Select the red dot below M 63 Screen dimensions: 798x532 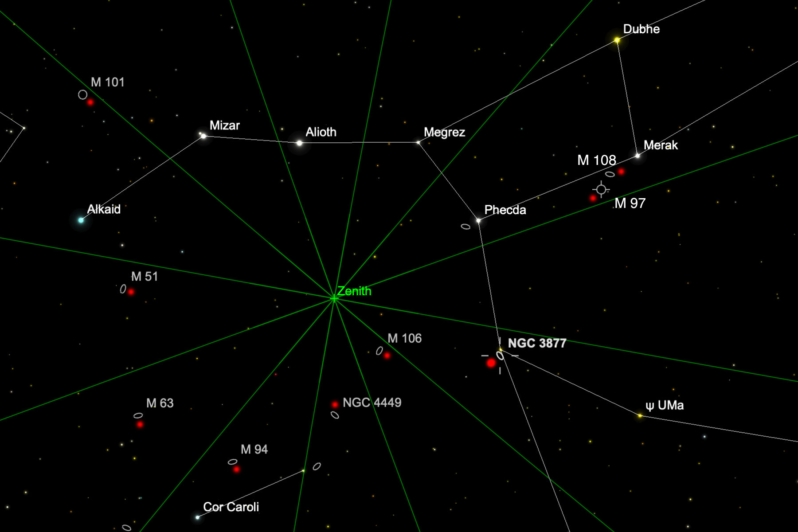click(140, 424)
